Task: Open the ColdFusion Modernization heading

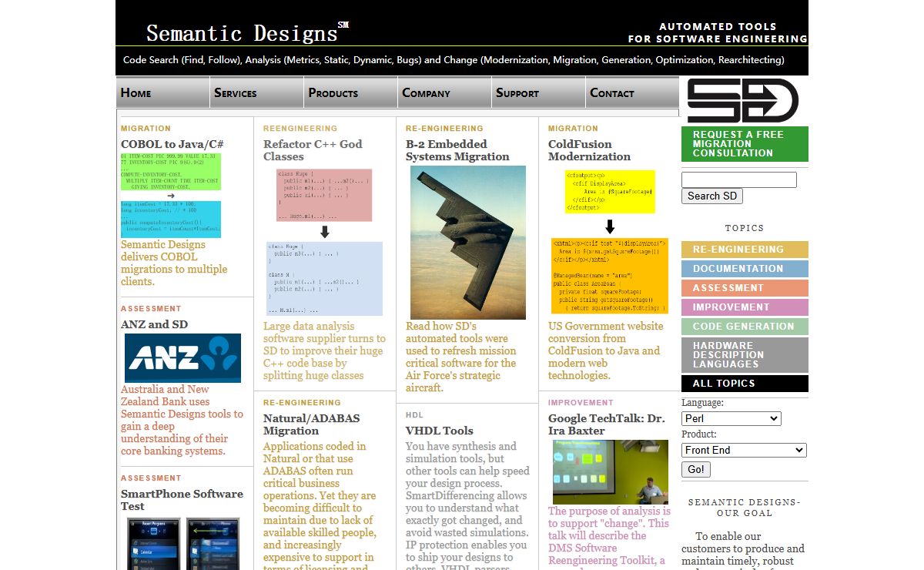Action: pos(589,150)
